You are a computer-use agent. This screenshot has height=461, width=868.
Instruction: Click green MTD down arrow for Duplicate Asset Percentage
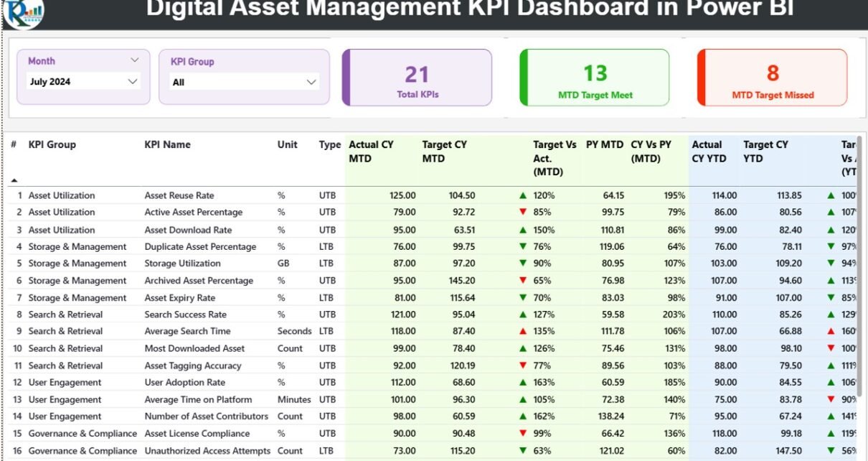click(523, 246)
